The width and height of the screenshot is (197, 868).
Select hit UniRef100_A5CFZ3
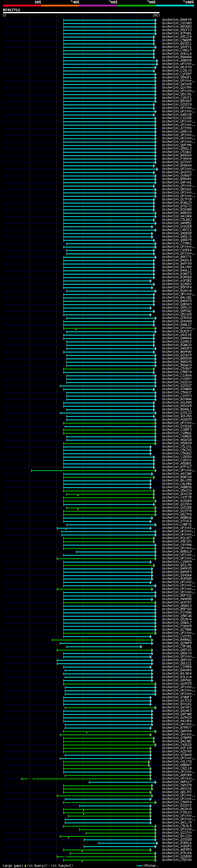point(177,30)
